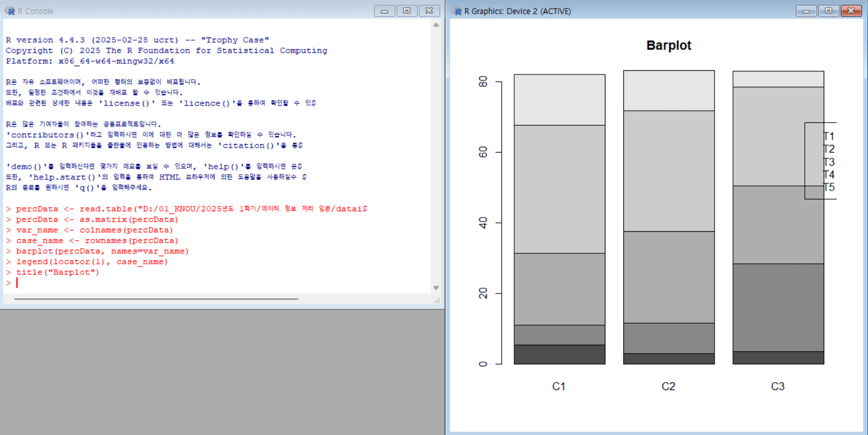Close the R Console window

coord(429,11)
